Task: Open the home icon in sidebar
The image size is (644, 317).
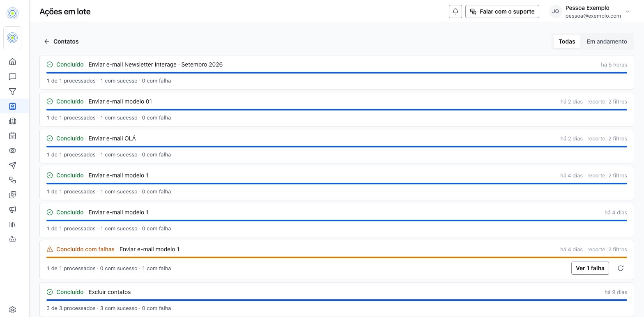Action: tap(12, 62)
